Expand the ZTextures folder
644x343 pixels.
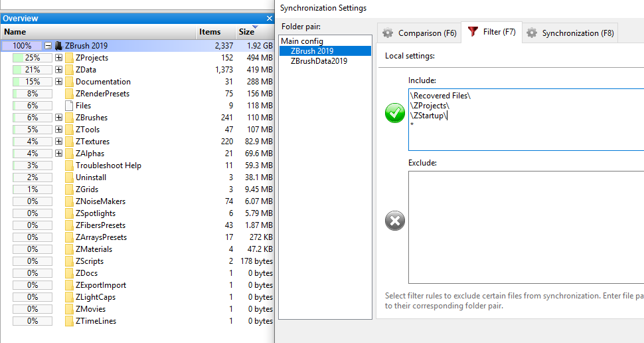[58, 141]
